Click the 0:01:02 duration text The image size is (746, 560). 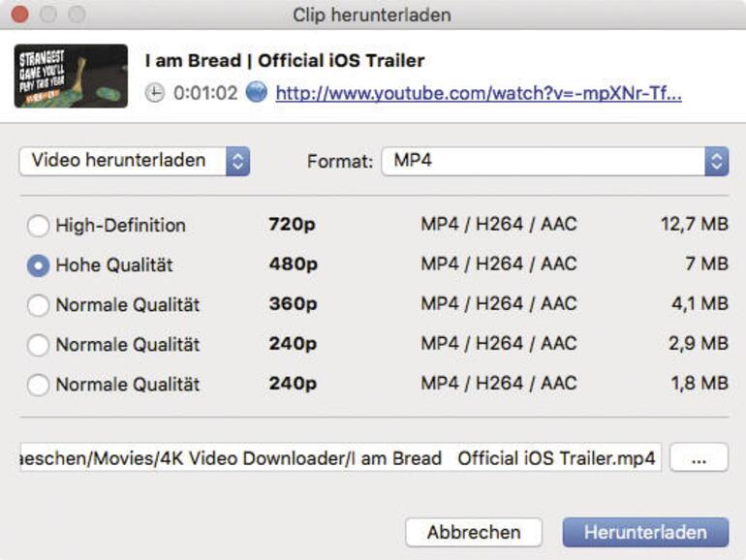point(205,94)
